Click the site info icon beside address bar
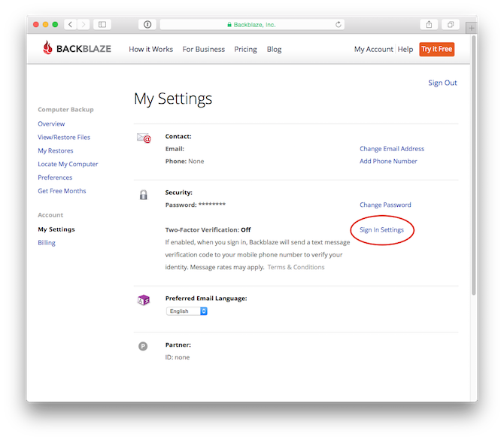Viewport: 504px width, 440px height. coord(147,25)
